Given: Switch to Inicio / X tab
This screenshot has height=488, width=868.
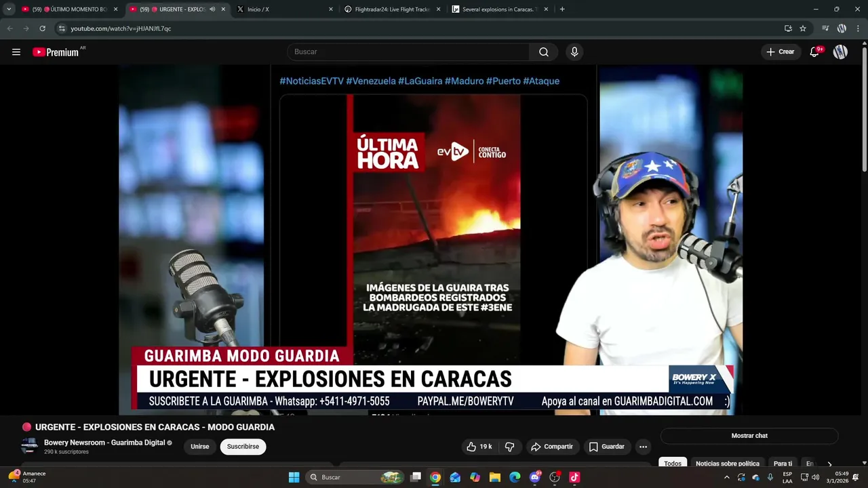Looking at the screenshot, I should pyautogui.click(x=283, y=9).
